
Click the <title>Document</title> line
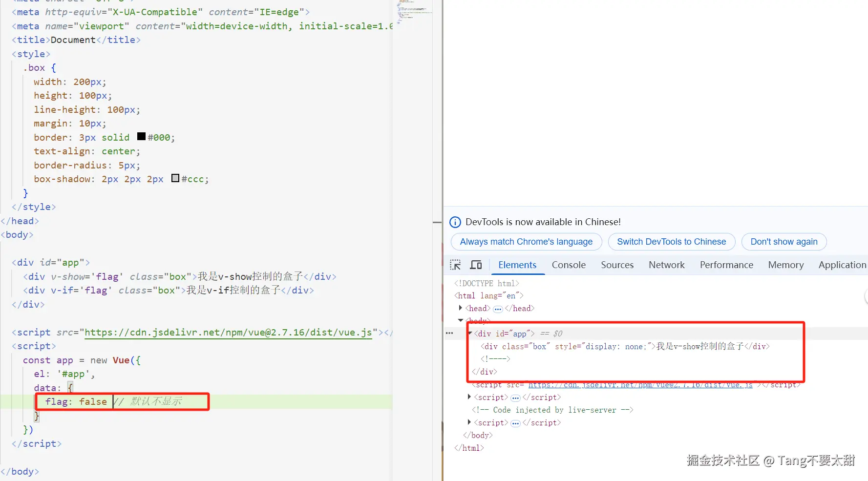pos(76,40)
